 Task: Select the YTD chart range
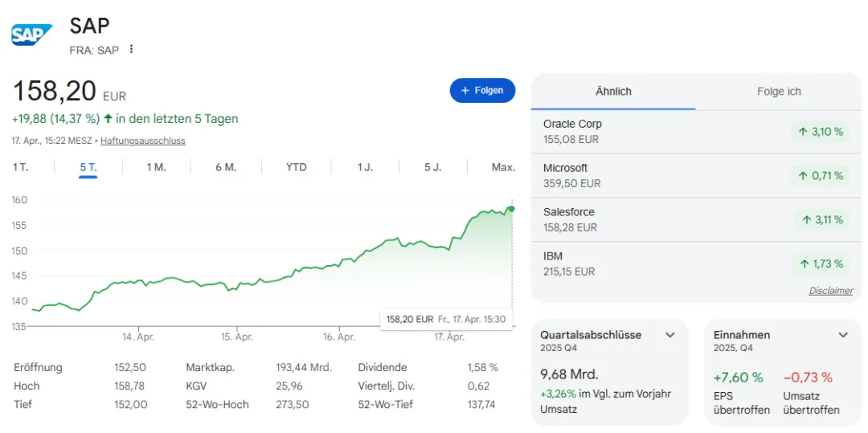pos(297,167)
